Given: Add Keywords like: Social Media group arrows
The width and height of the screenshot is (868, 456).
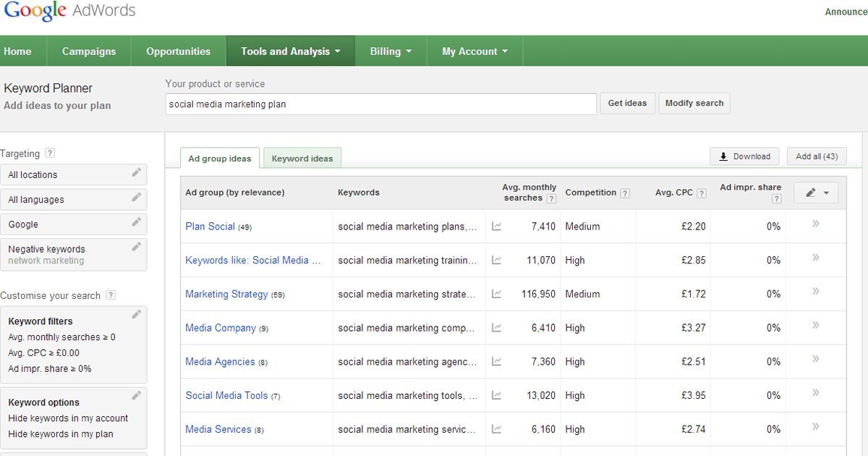Looking at the screenshot, I should pos(815,257).
